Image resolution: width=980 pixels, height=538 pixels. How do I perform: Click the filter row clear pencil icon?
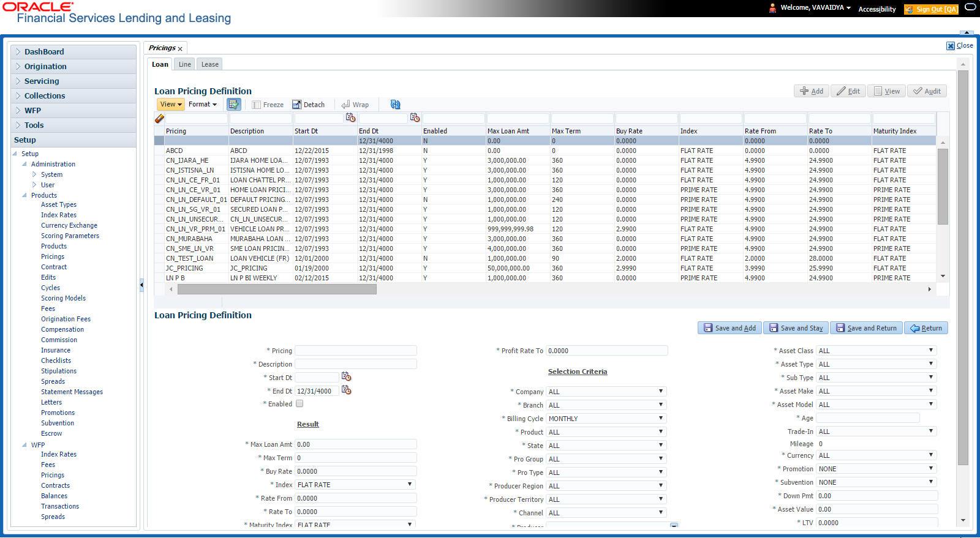pos(159,119)
